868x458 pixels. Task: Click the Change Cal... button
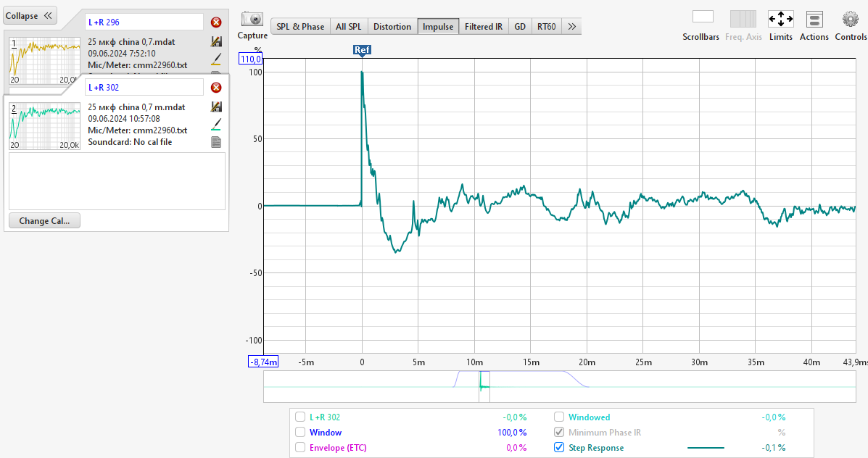tap(44, 221)
